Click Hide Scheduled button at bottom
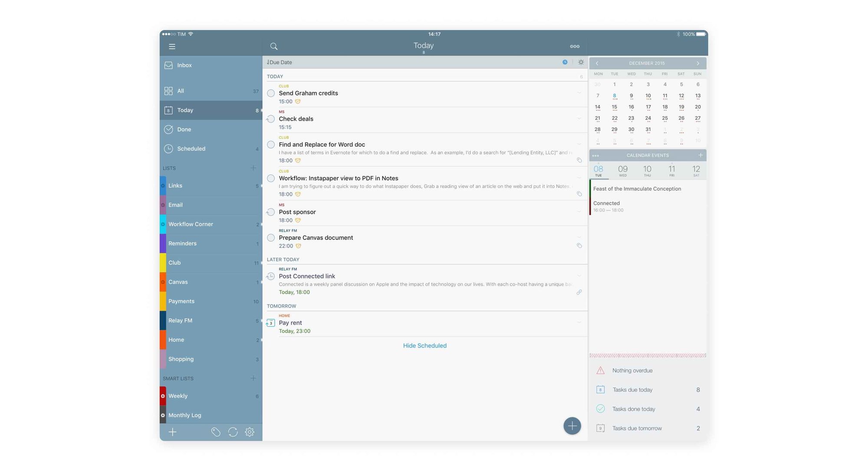 [424, 345]
